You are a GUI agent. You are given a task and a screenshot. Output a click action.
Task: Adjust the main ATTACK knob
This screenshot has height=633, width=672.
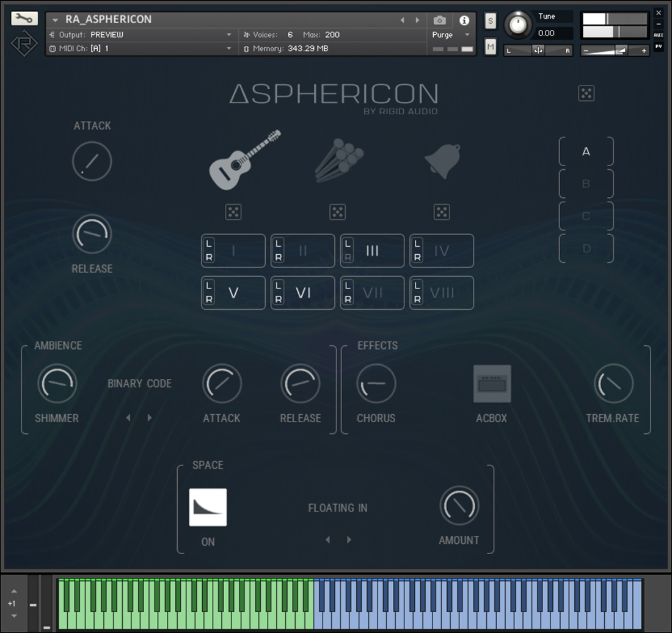[92, 161]
